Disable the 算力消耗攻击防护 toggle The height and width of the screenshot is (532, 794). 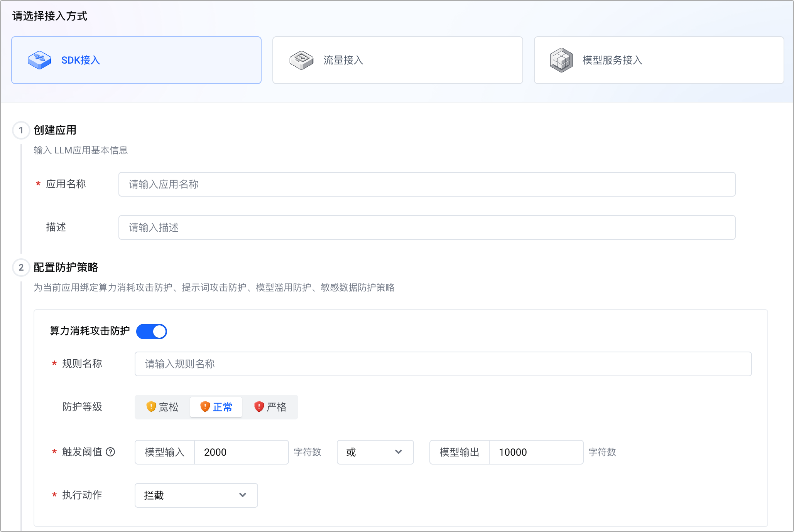pos(151,331)
